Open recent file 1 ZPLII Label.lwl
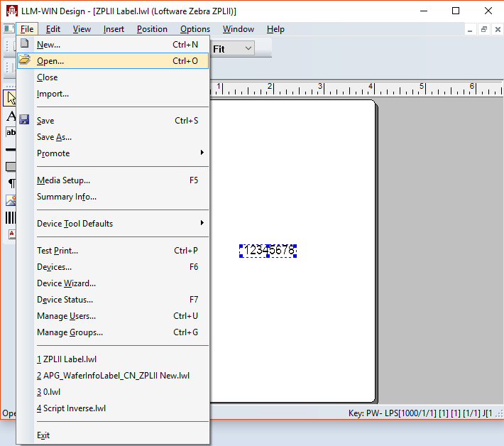 pos(113,359)
